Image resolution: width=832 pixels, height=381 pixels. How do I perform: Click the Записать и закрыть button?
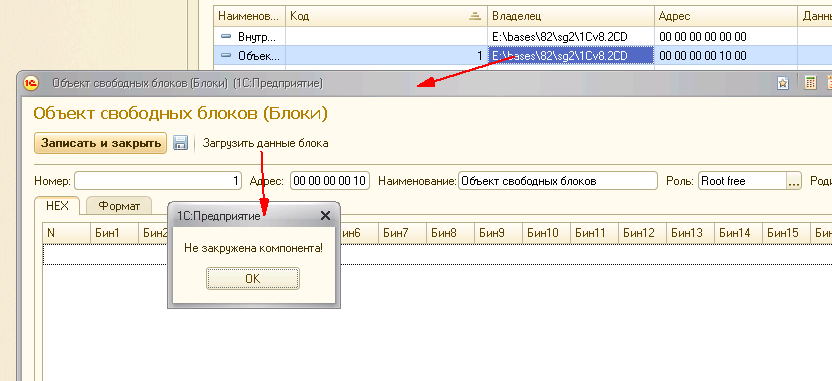tap(101, 143)
